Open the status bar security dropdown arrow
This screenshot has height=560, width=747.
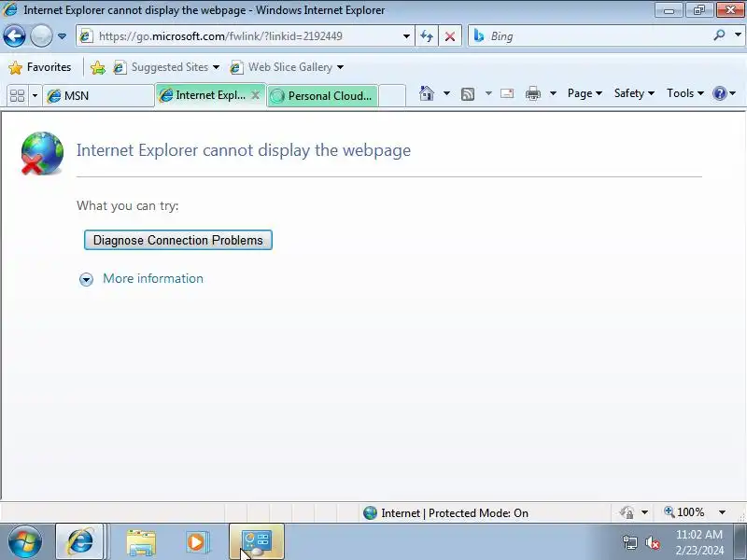[644, 512]
